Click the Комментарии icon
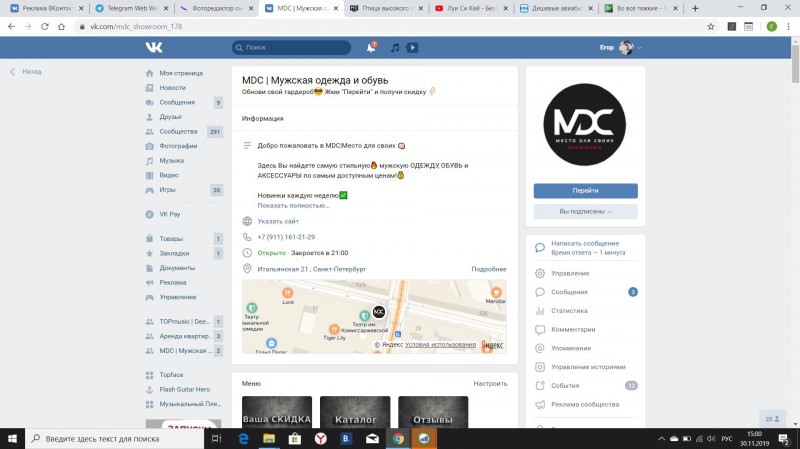 pyautogui.click(x=540, y=330)
